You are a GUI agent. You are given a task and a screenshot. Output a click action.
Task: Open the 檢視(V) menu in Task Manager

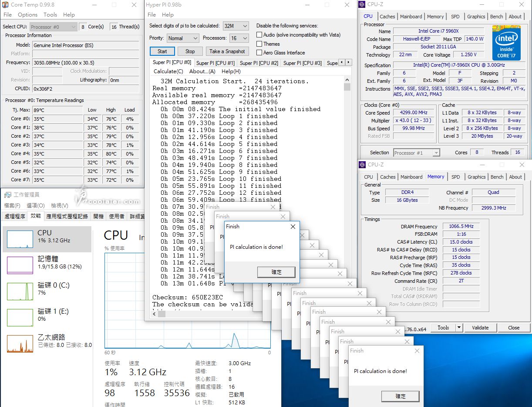60,206
